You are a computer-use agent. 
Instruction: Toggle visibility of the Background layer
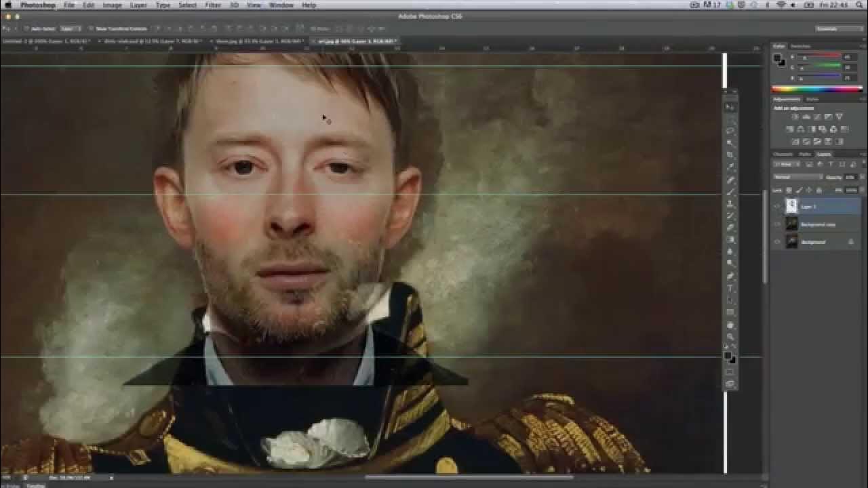click(x=777, y=242)
